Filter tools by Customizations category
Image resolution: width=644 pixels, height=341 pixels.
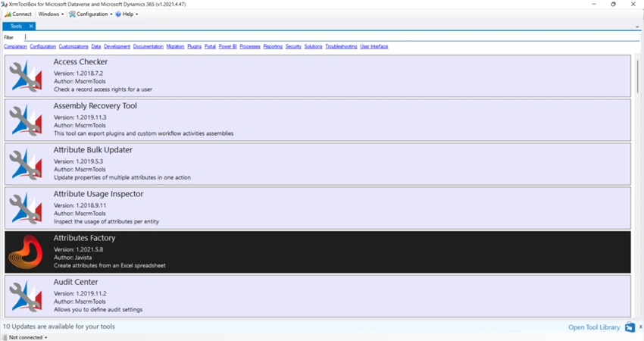[x=73, y=46]
